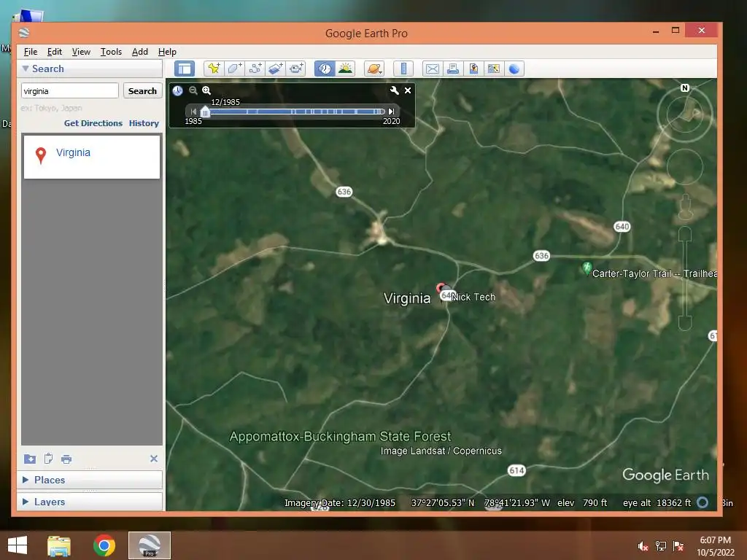Open the Add menu
The width and height of the screenshot is (747, 560).
tap(139, 52)
